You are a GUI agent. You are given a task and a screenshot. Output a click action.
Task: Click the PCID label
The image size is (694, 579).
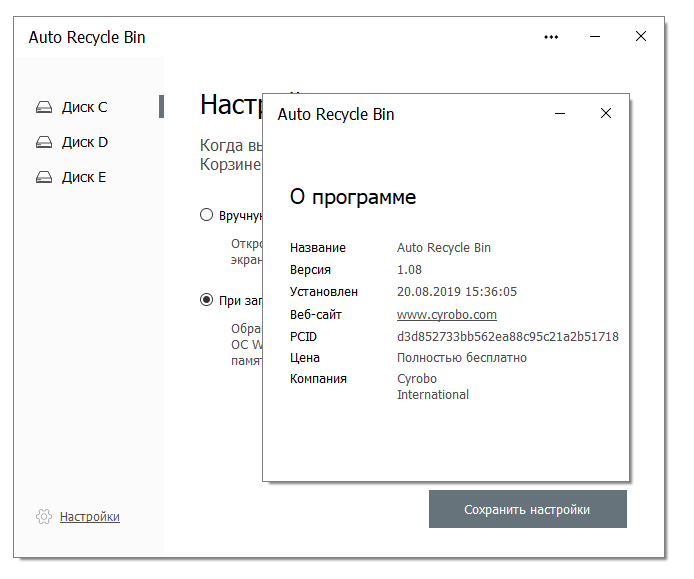(303, 337)
